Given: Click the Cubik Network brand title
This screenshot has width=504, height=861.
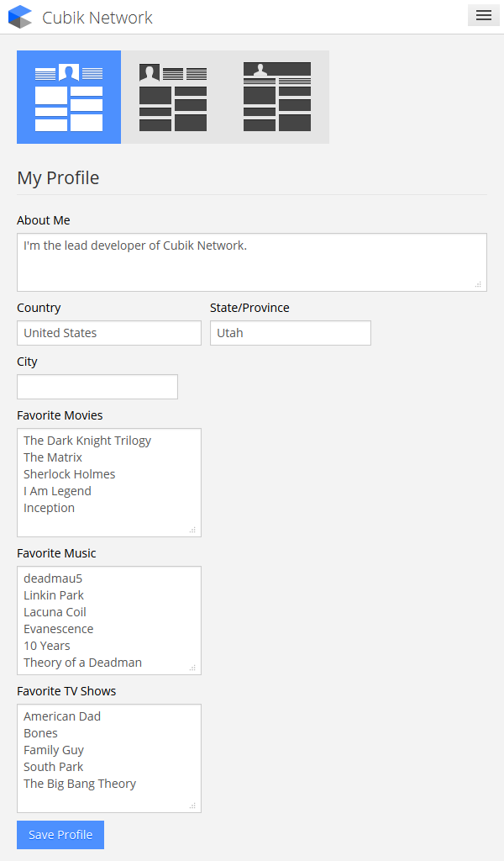Looking at the screenshot, I should (97, 18).
